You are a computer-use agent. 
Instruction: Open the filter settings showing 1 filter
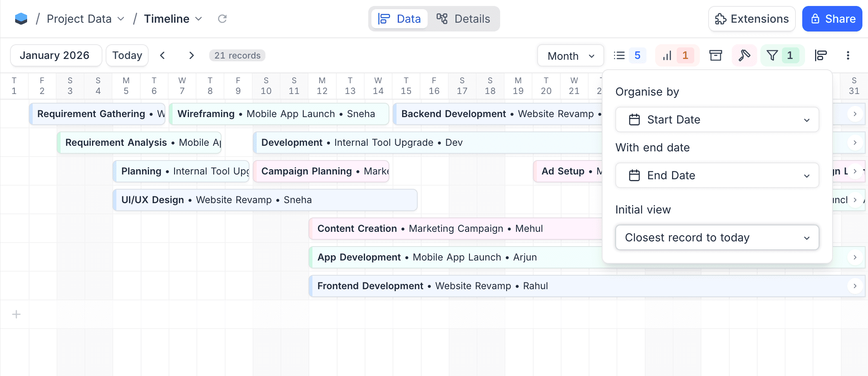tap(781, 55)
